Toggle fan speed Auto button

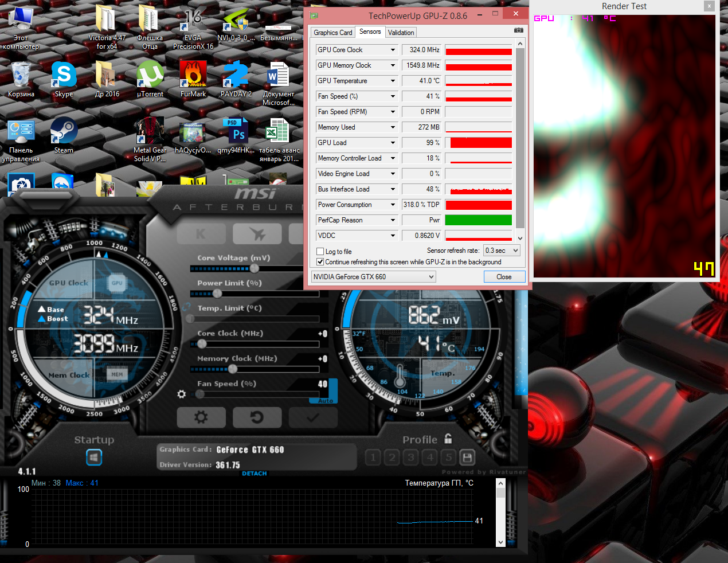click(x=326, y=401)
